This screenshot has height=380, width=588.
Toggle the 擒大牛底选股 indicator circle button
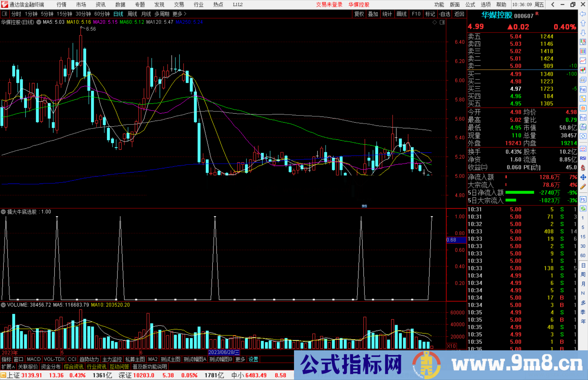tap(3, 212)
